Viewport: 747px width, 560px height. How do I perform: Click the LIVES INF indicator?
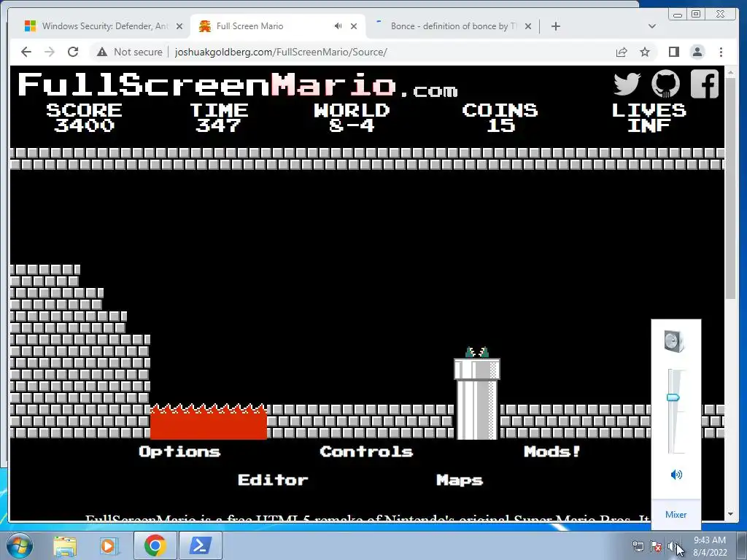[649, 117]
